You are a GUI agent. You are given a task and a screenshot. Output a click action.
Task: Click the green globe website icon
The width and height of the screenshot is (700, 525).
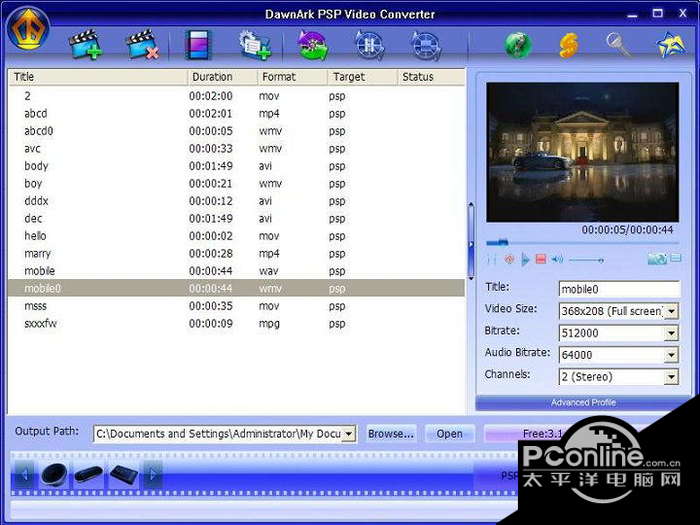click(x=518, y=45)
